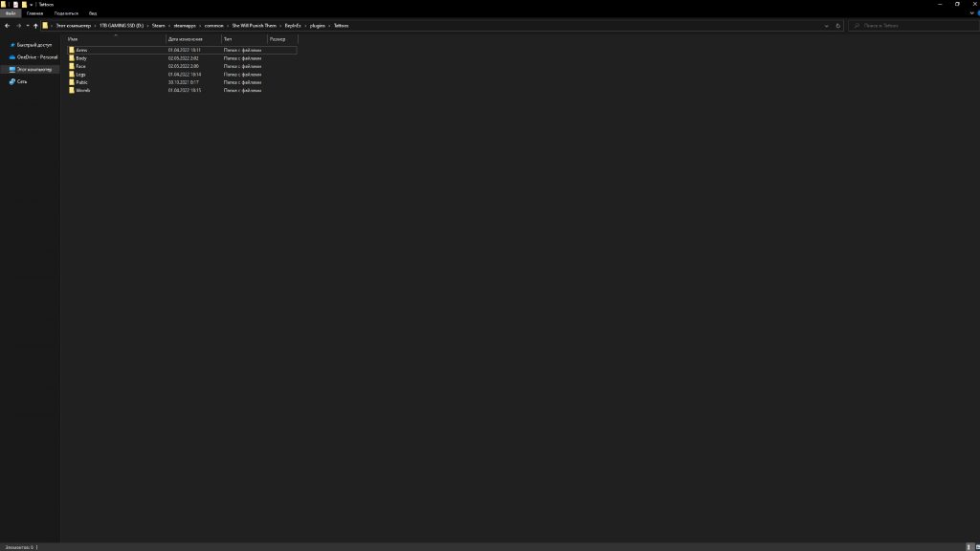The width and height of the screenshot is (980, 551).
Task: Click the Back navigation arrow
Action: tap(7, 26)
